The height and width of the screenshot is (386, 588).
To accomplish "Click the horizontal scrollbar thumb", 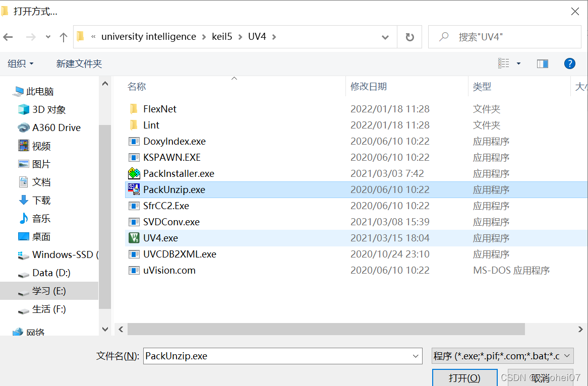I will [x=326, y=330].
